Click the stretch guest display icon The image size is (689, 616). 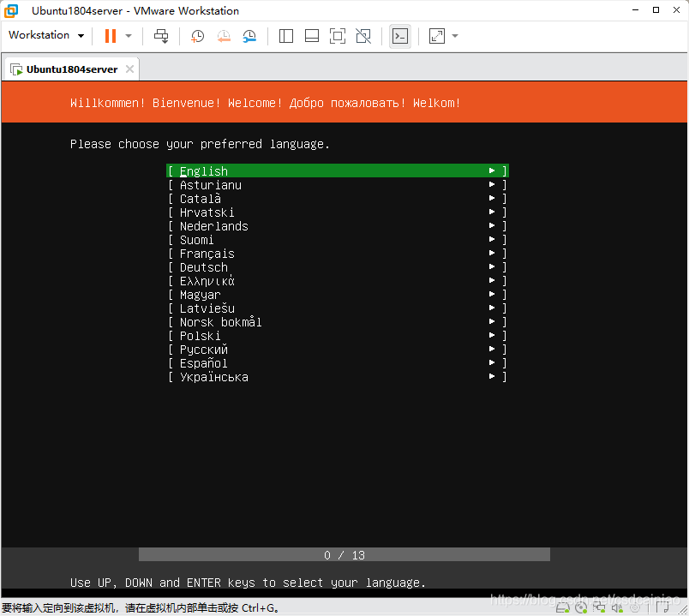pos(437,36)
